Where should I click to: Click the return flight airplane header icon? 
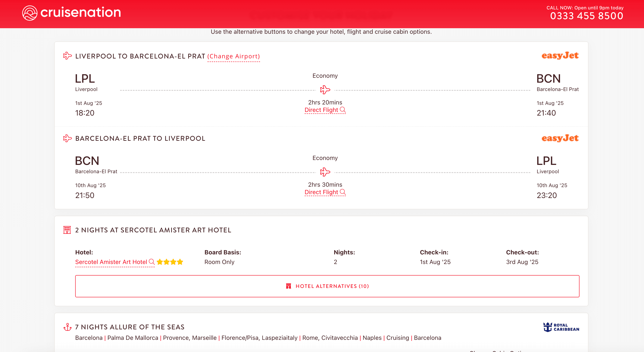point(67,138)
